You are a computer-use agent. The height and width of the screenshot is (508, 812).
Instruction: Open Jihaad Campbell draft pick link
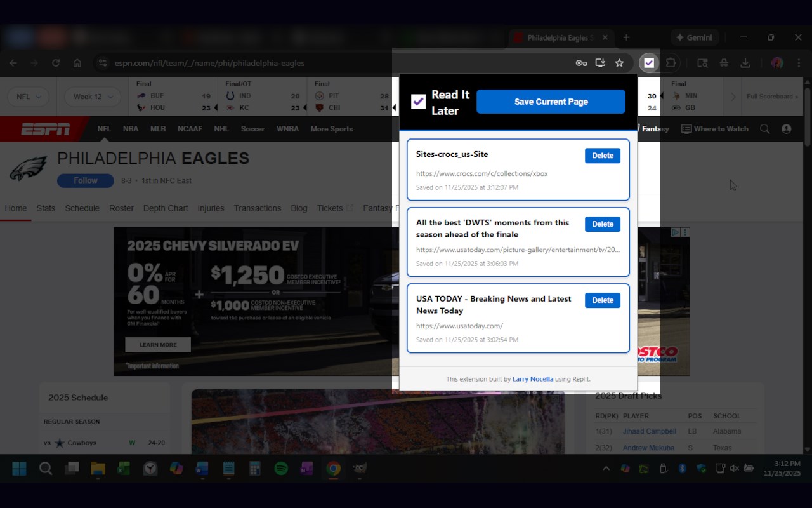click(649, 431)
